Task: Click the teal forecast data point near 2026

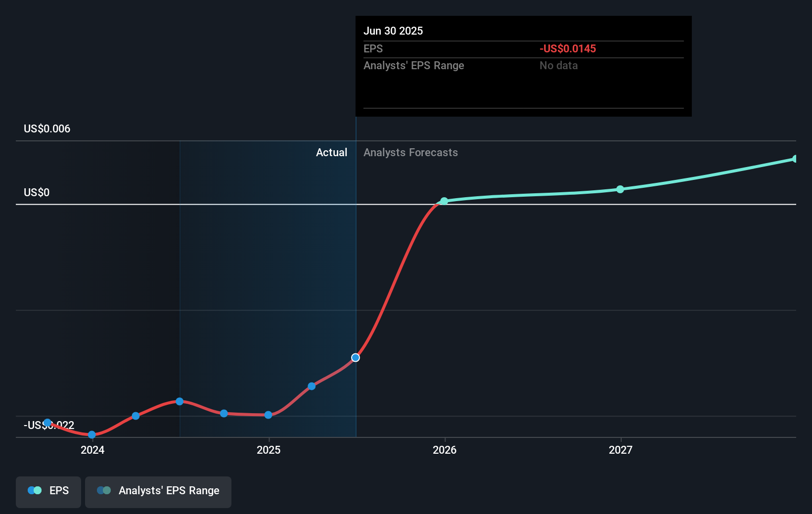Action: coord(444,201)
